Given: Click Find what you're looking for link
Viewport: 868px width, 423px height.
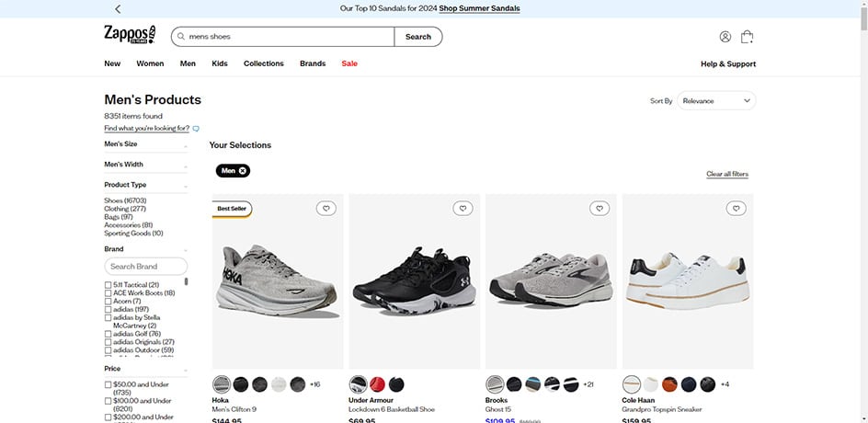Looking at the screenshot, I should click(147, 129).
